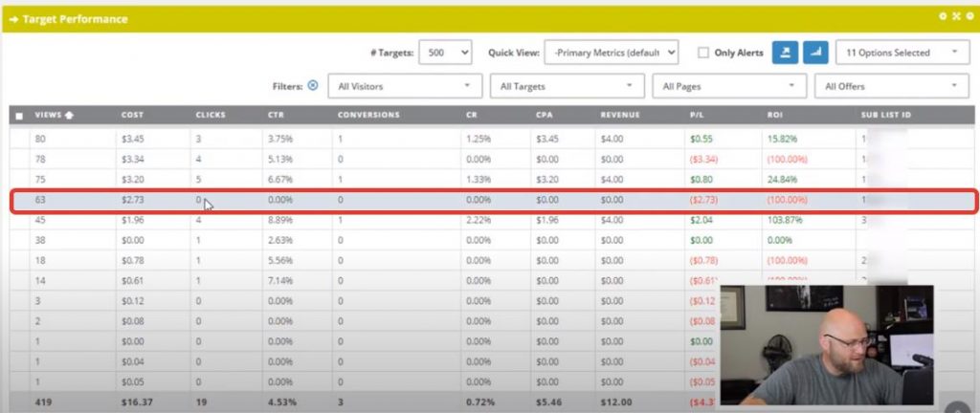Click the $16.37 total cost cell
The height and width of the screenshot is (413, 980).
137,402
